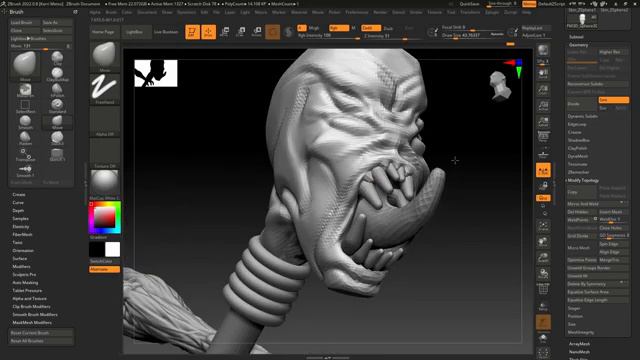The height and width of the screenshot is (360, 640).
Task: Toggle the Floor grid button
Action: coord(543,154)
